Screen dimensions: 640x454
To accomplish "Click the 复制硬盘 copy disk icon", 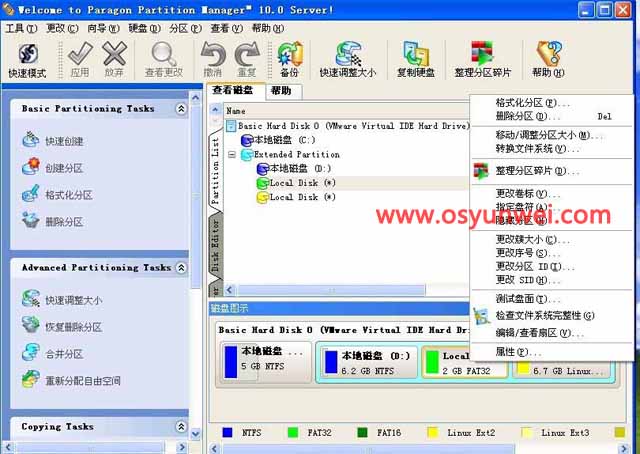I will click(416, 54).
